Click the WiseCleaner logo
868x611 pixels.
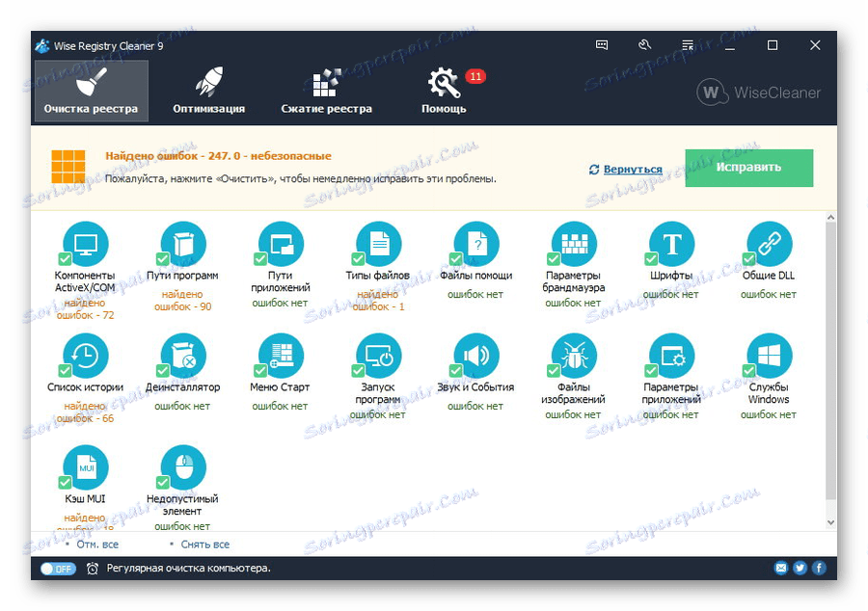(758, 93)
